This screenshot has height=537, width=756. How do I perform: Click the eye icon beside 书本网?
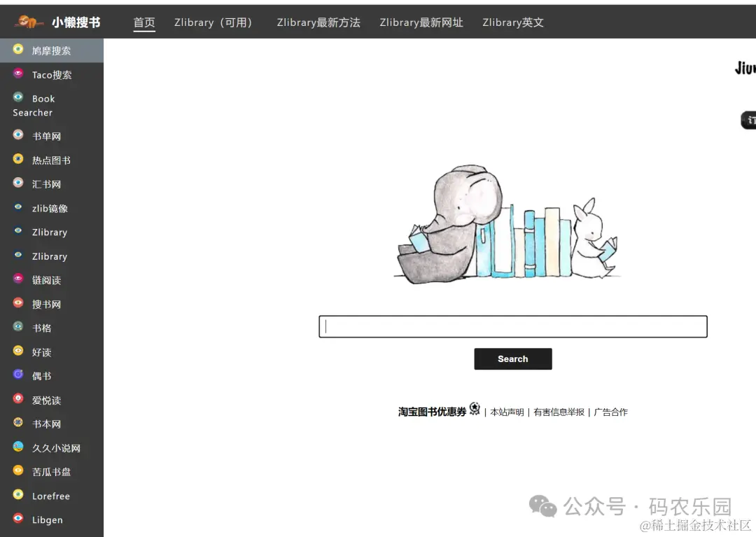coord(17,422)
